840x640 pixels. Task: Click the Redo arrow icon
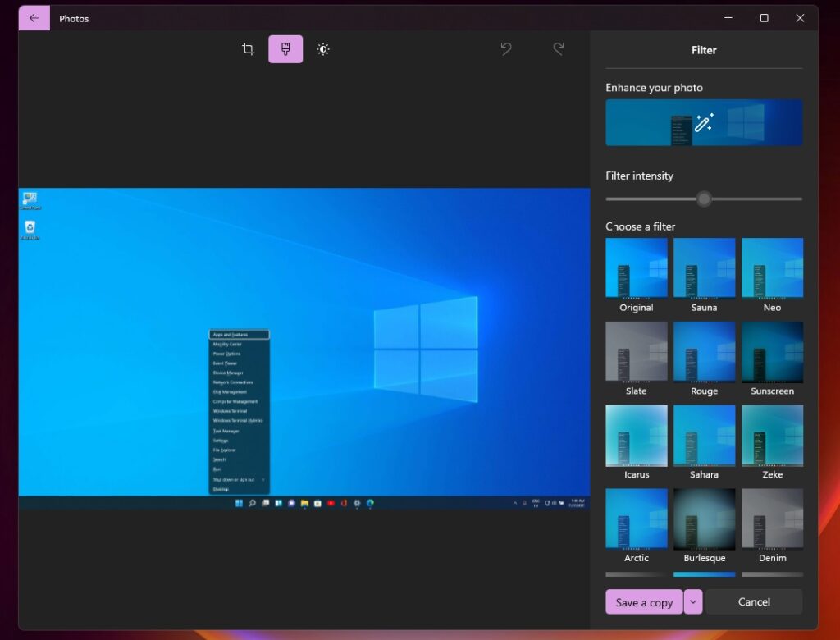coord(559,49)
